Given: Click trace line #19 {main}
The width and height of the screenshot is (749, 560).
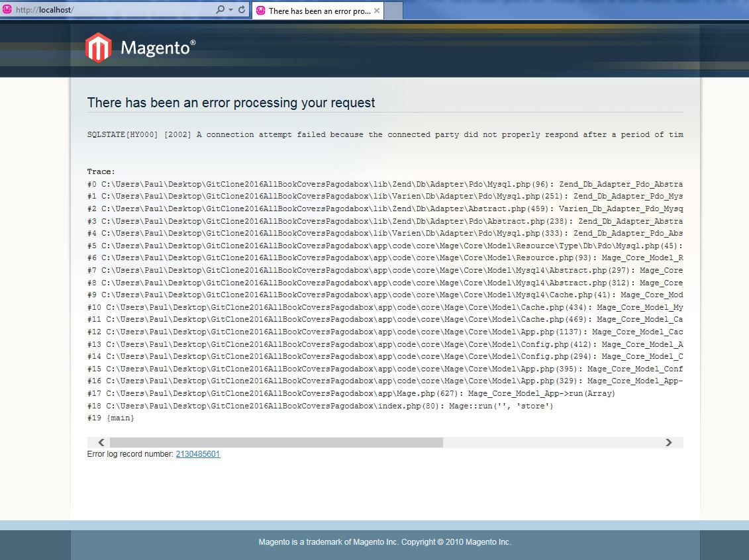Looking at the screenshot, I should (x=111, y=418).
